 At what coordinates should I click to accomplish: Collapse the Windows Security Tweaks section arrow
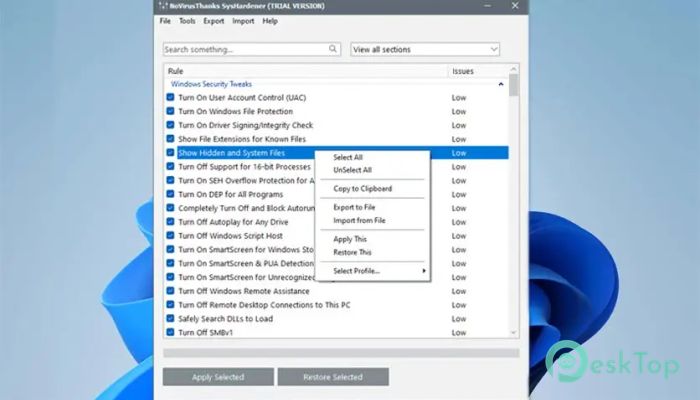coord(501,84)
